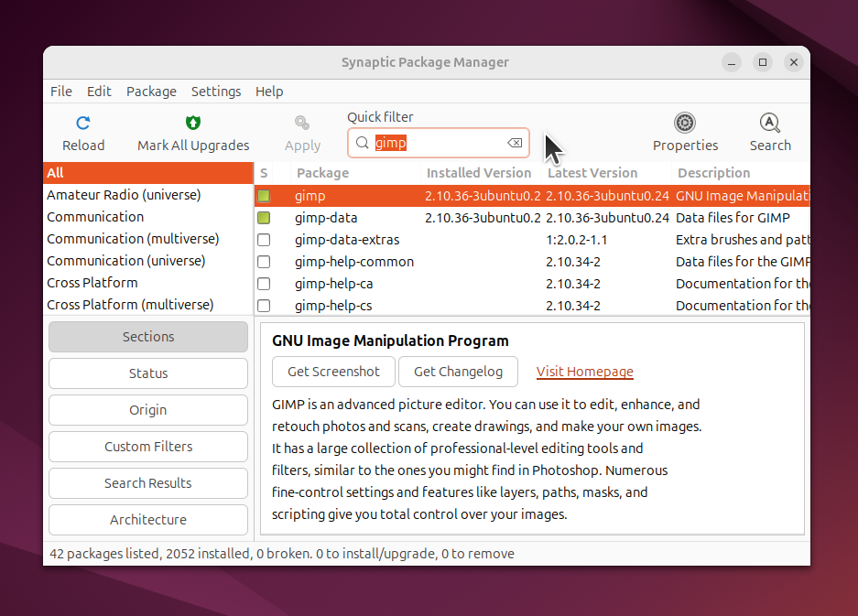Click the 1:2.0.2-1.1 latest version cell
Screen dimensions: 858x616
[576, 240]
